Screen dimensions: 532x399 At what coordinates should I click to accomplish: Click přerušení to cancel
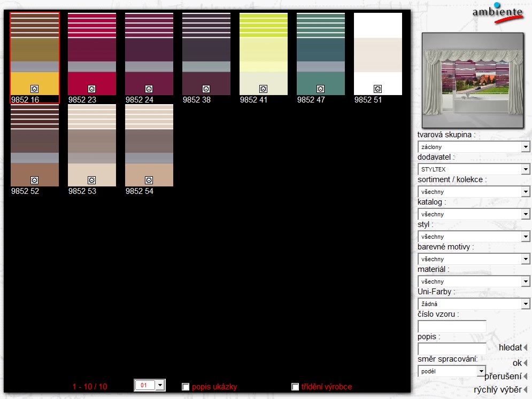click(503, 376)
